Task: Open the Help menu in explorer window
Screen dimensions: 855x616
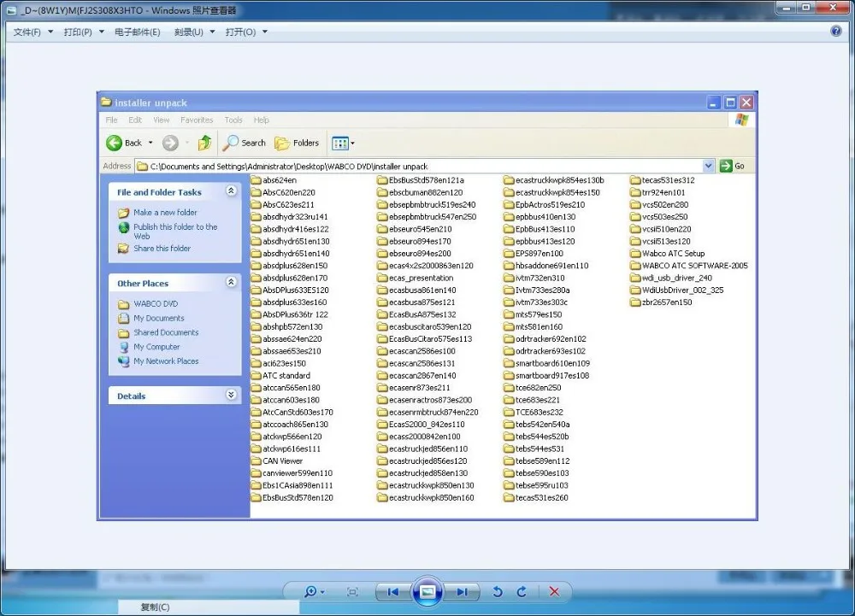Action: click(x=261, y=120)
